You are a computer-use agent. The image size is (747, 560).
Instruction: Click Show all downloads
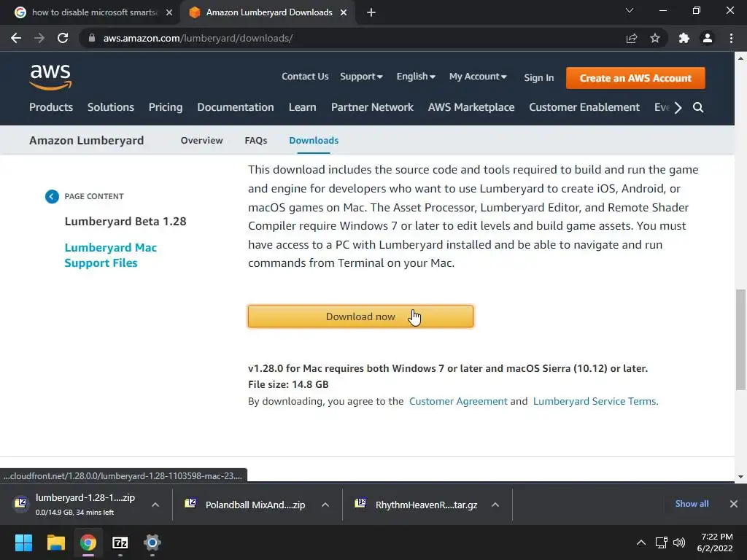692,504
